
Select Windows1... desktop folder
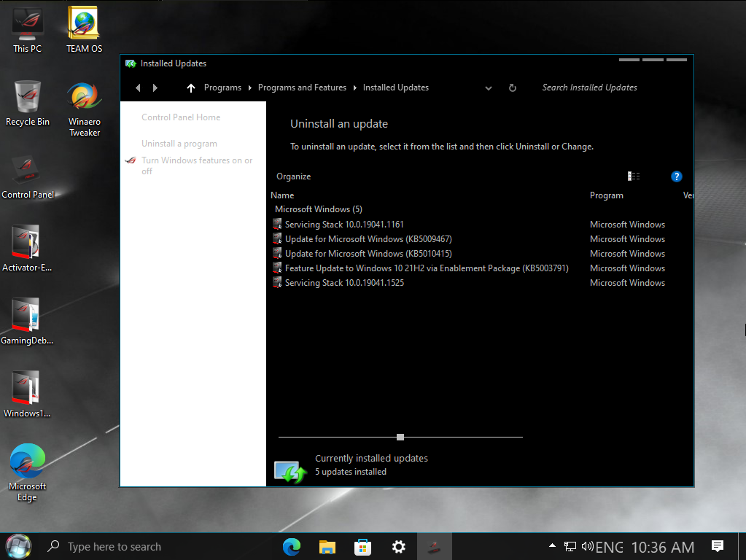point(27,394)
